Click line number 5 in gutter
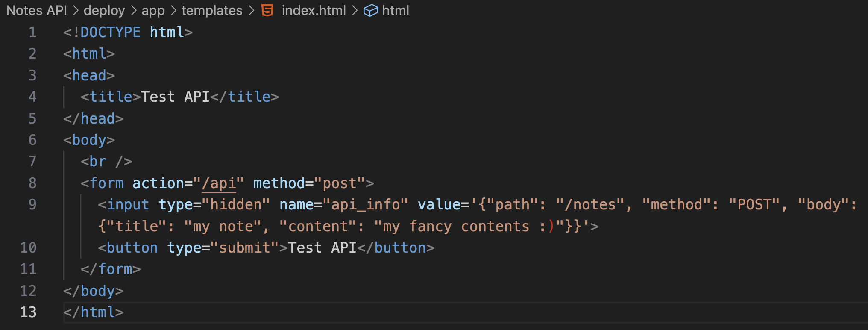 pos(32,119)
